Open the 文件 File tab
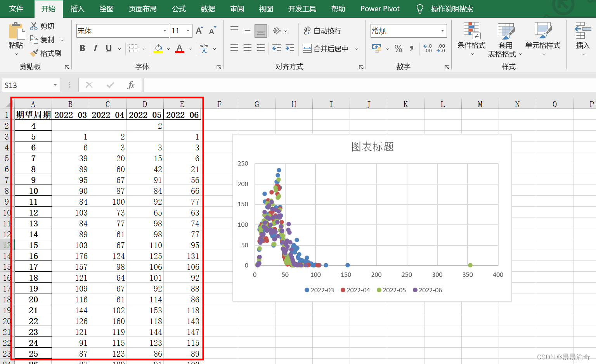 click(x=16, y=9)
